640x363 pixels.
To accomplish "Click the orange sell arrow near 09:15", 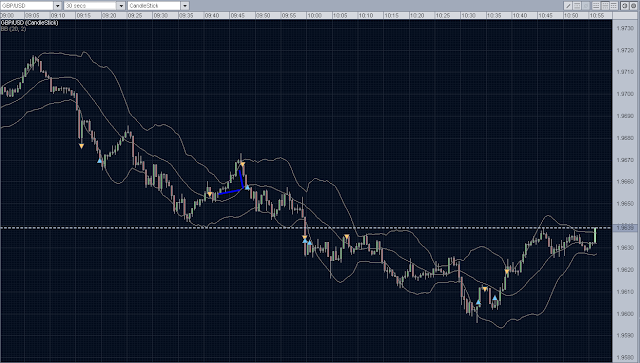I will (81, 146).
